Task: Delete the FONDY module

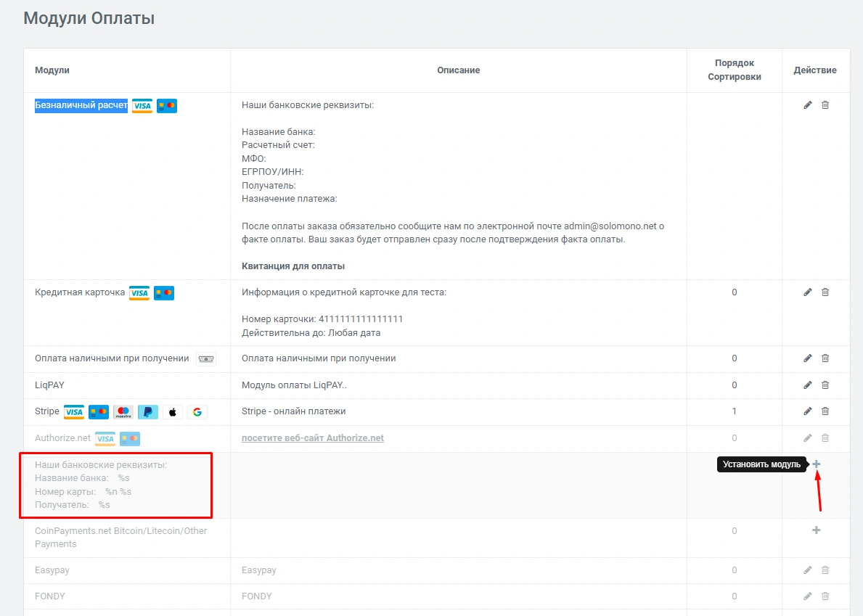Action: coord(825,596)
